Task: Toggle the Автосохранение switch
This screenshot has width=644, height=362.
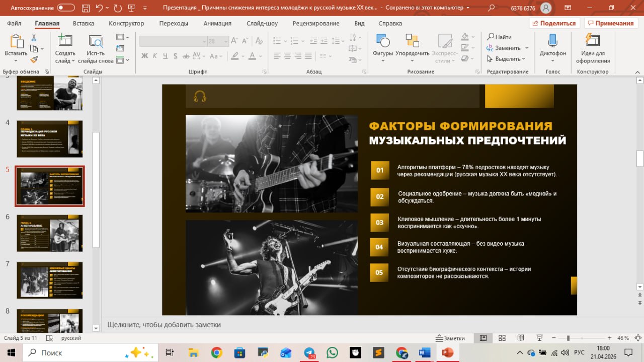Action: pos(66,8)
